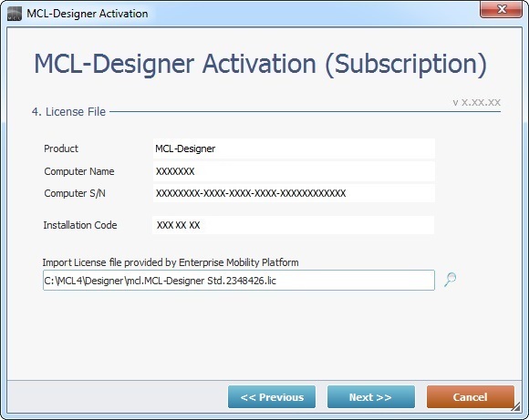Cancel the activation wizard

(x=471, y=396)
